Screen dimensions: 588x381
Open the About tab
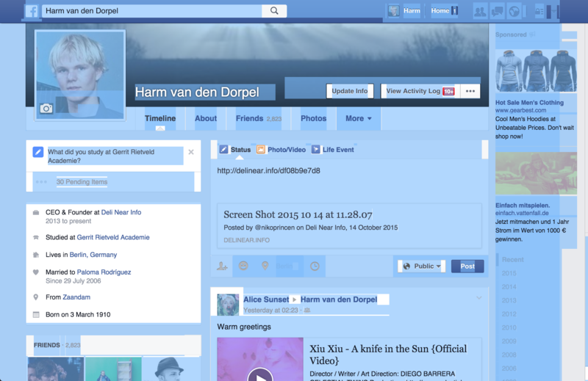(206, 118)
